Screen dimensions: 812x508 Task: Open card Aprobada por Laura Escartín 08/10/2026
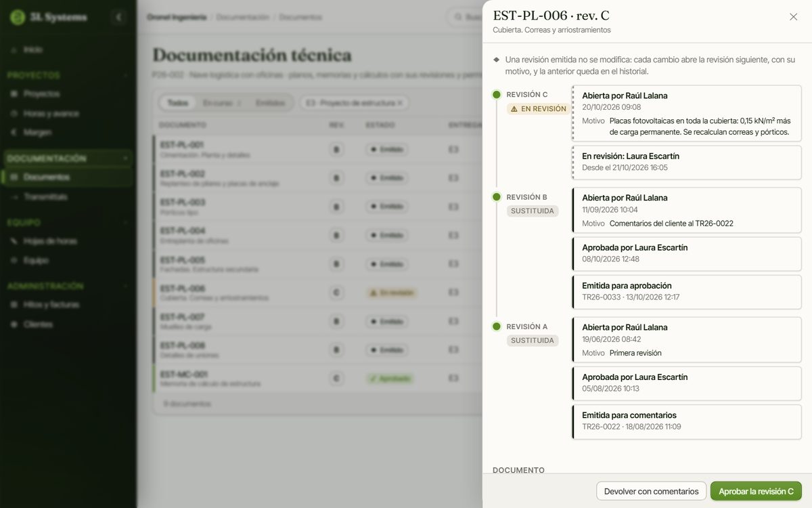[x=687, y=253]
